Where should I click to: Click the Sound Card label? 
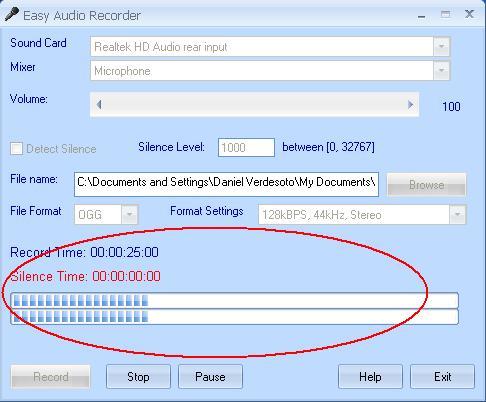tap(38, 43)
